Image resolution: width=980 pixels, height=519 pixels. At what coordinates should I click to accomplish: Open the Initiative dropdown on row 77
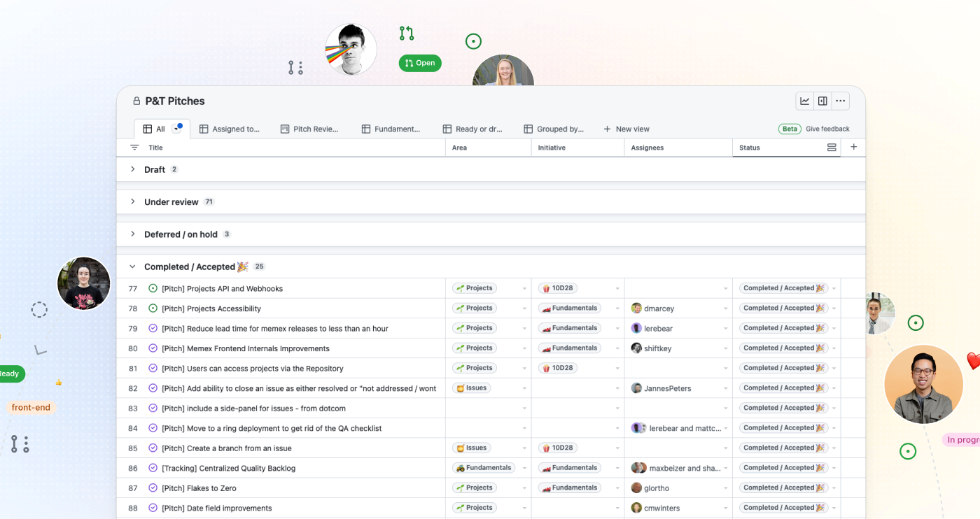[617, 288]
